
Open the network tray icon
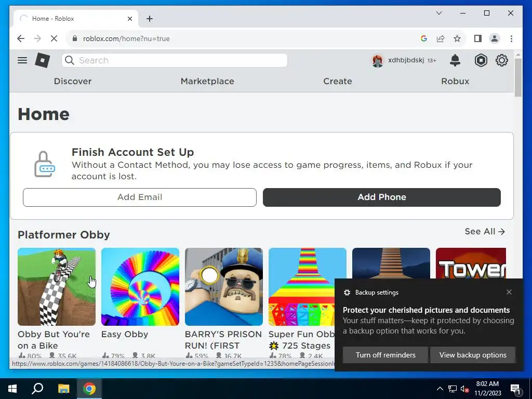pyautogui.click(x=453, y=389)
